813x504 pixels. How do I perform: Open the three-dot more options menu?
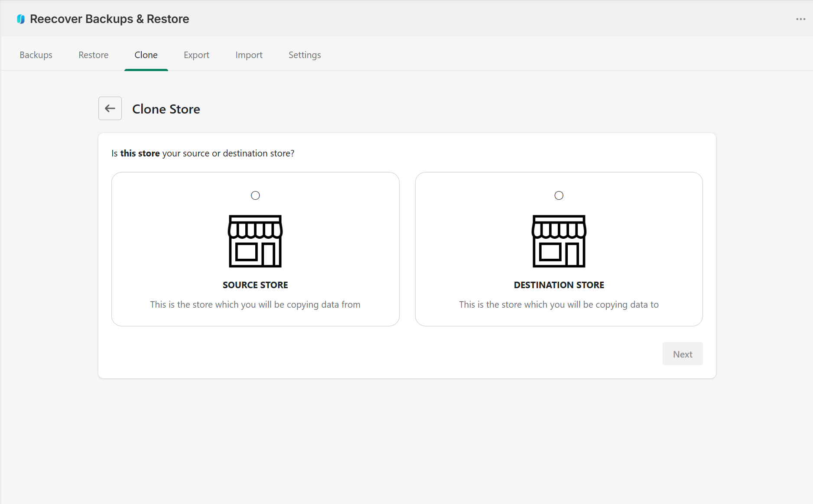click(800, 19)
